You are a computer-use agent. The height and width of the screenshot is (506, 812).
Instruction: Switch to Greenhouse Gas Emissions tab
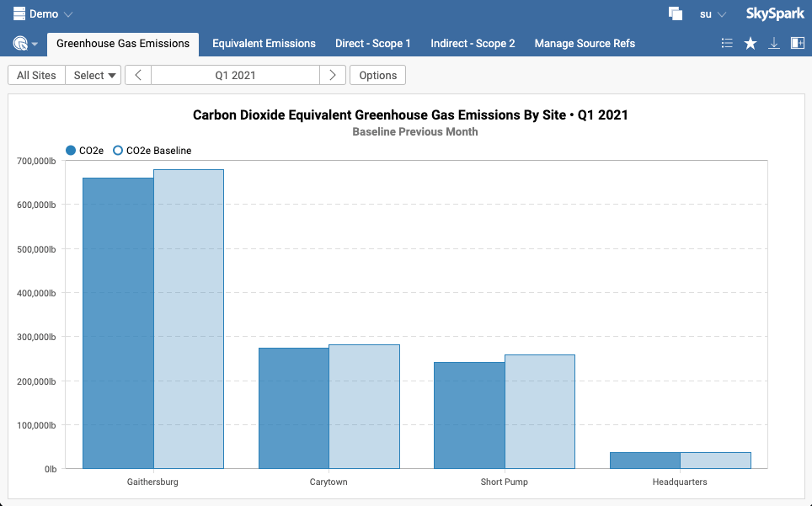[123, 44]
